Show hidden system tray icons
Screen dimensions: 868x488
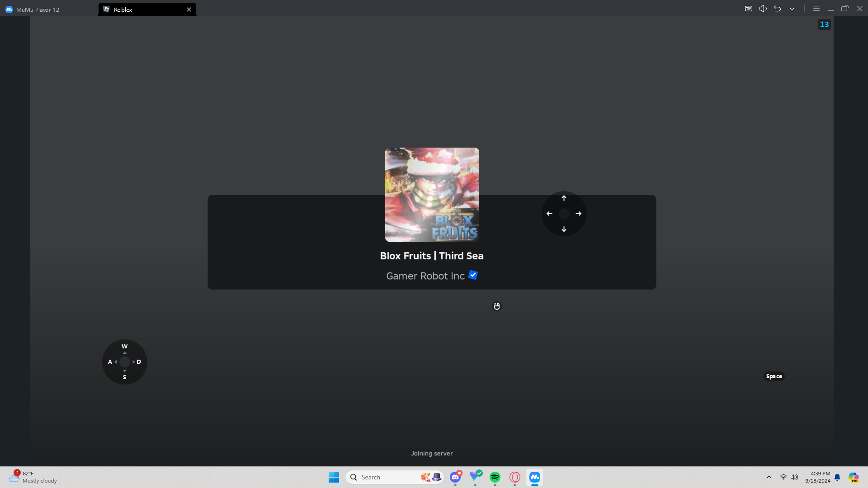coord(769,477)
